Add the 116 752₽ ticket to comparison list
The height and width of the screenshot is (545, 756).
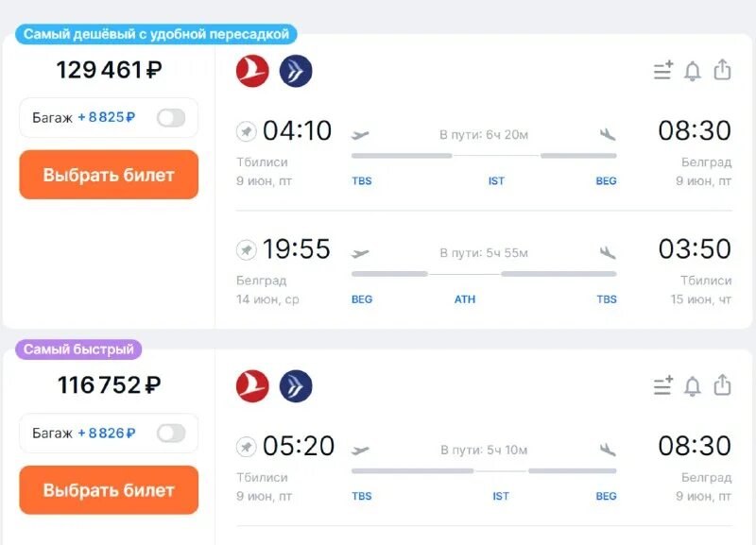pyautogui.click(x=663, y=385)
